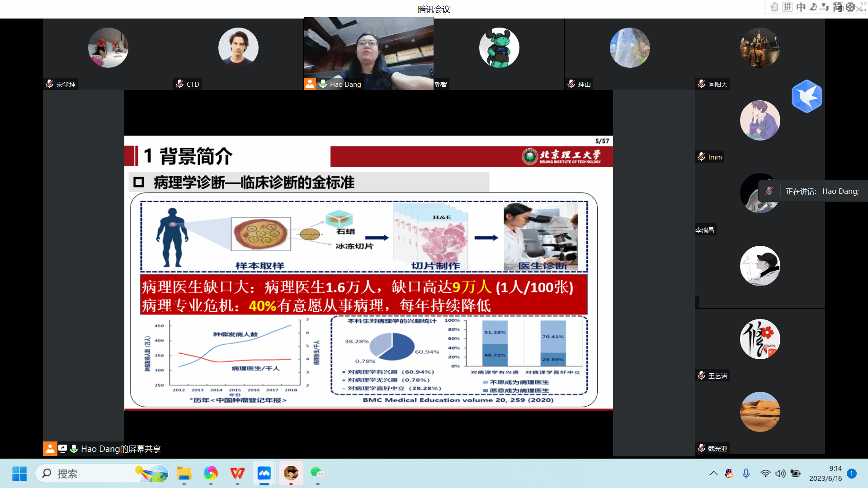This screenshot has width=868, height=488.
Task: Open IME settings gear icon
Action: click(x=850, y=7)
